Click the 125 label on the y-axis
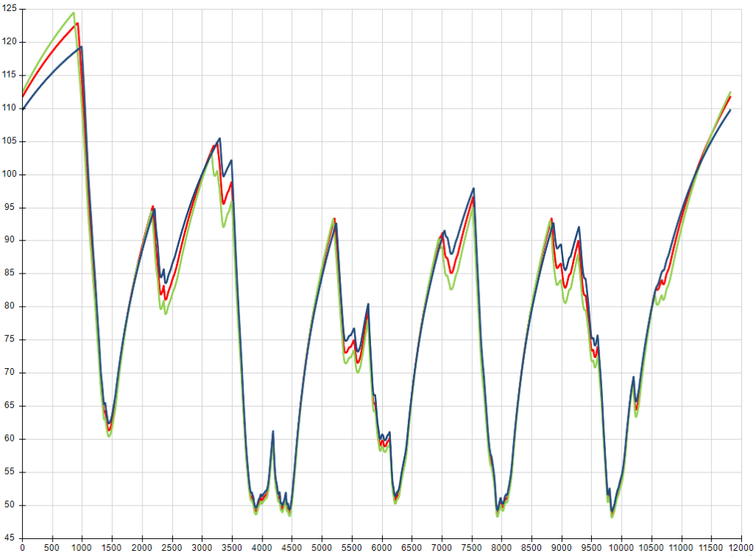 [10, 10]
